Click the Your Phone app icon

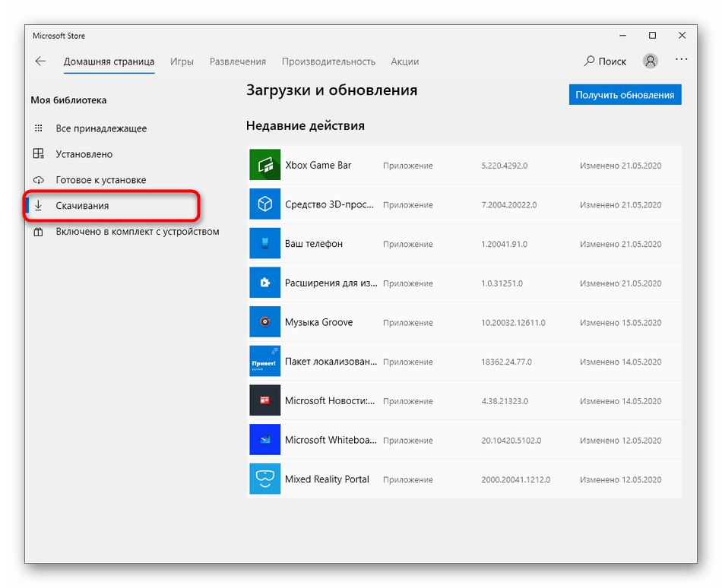point(264,244)
